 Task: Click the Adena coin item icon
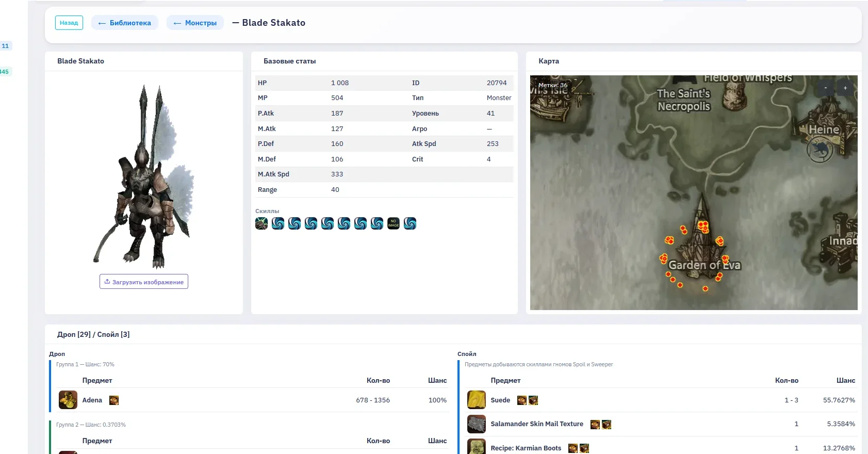point(68,400)
